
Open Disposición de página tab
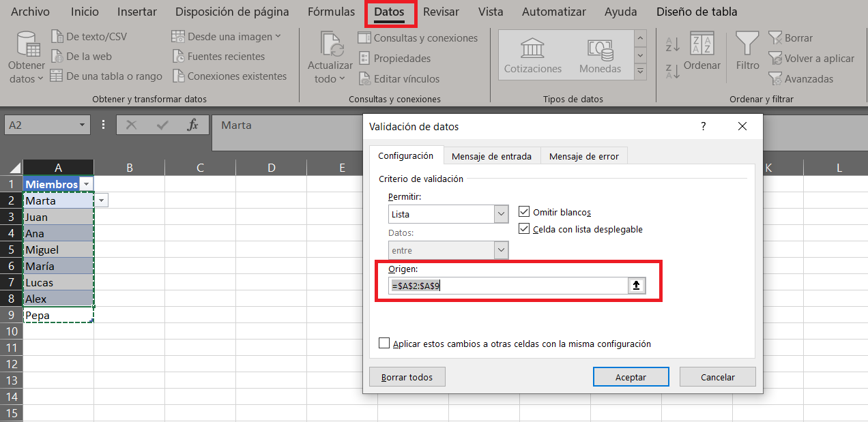tap(232, 12)
